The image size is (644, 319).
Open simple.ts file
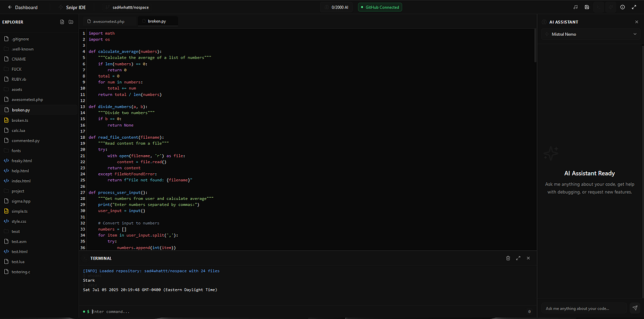39,211
